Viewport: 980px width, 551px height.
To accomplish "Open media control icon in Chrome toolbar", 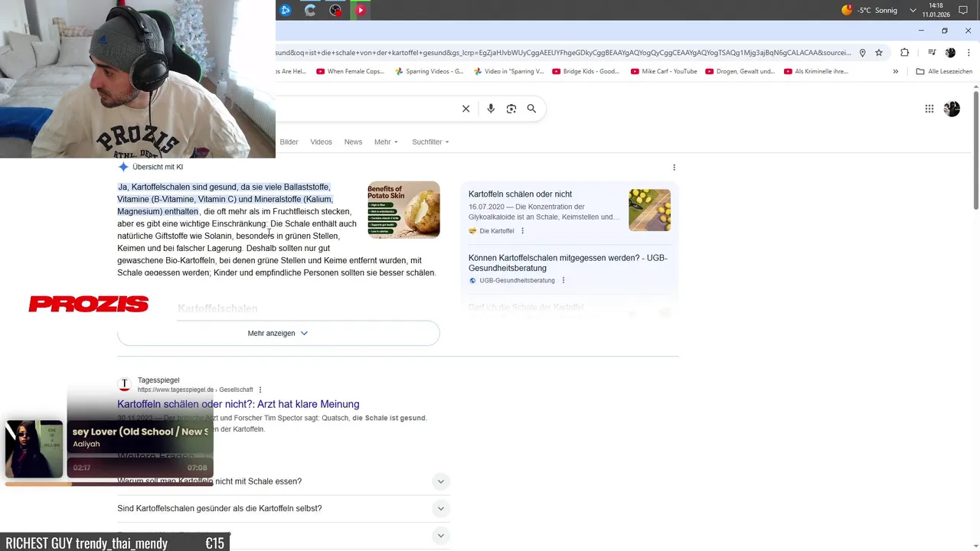I will tap(931, 53).
